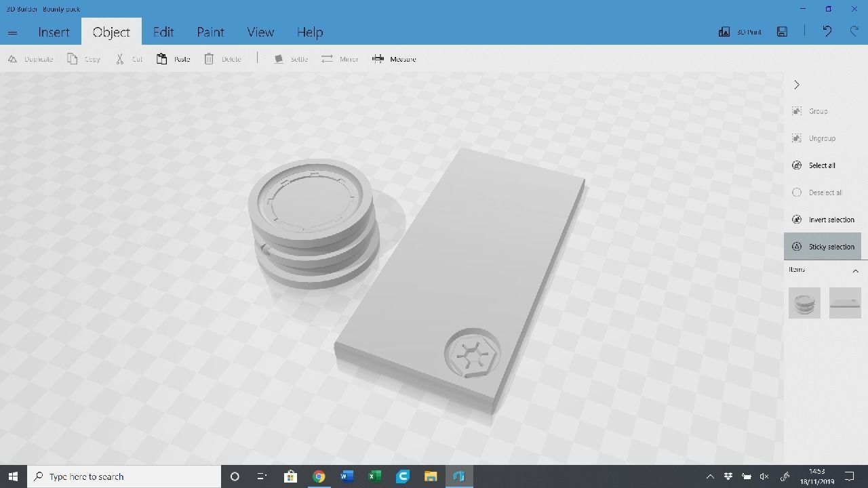Open the Insert tab

(x=54, y=32)
